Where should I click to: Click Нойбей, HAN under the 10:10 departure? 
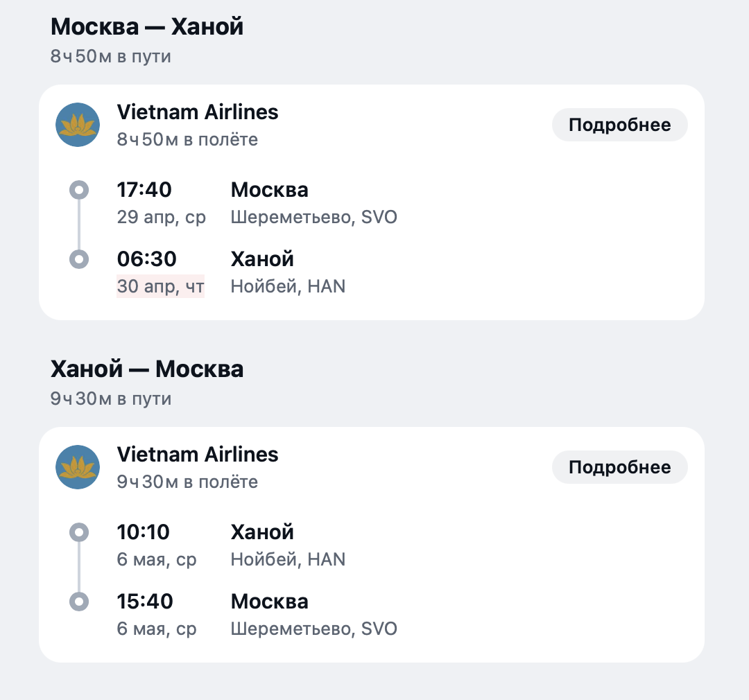click(x=288, y=559)
